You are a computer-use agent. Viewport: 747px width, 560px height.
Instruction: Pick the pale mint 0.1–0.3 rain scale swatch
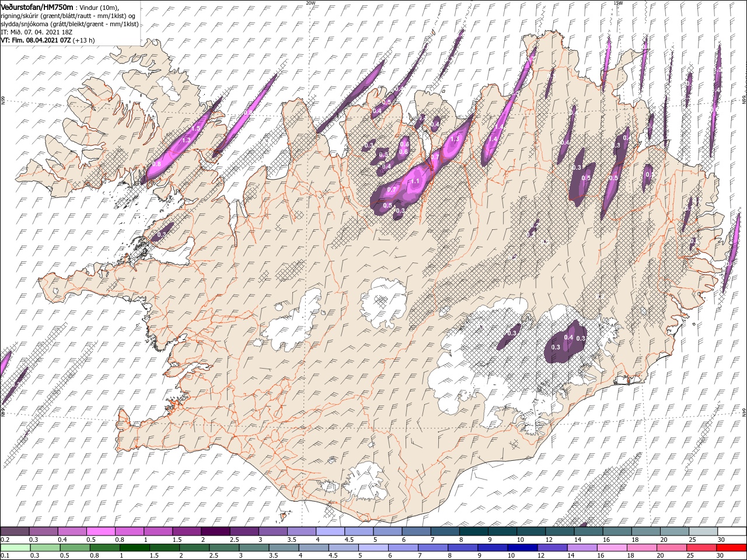pyautogui.click(x=15, y=548)
